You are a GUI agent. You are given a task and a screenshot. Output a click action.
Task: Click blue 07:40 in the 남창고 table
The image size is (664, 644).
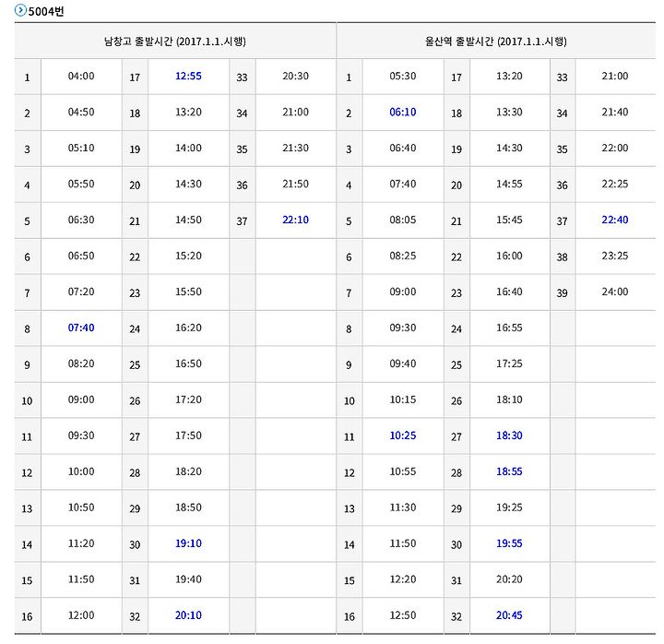[81, 328]
